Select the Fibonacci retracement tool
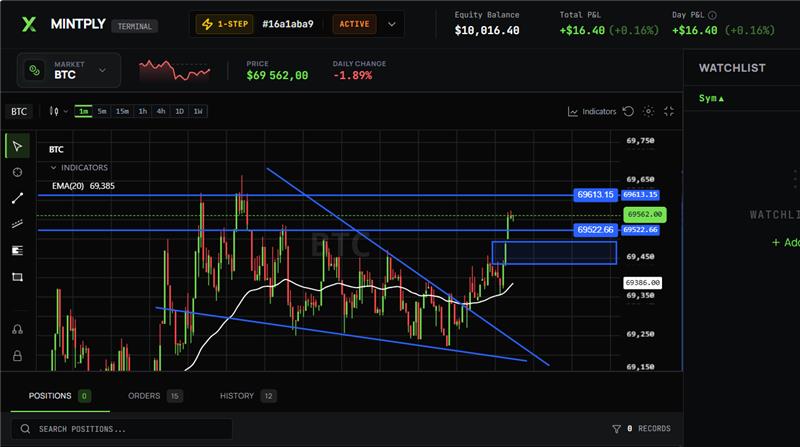The image size is (800, 447). click(x=17, y=251)
